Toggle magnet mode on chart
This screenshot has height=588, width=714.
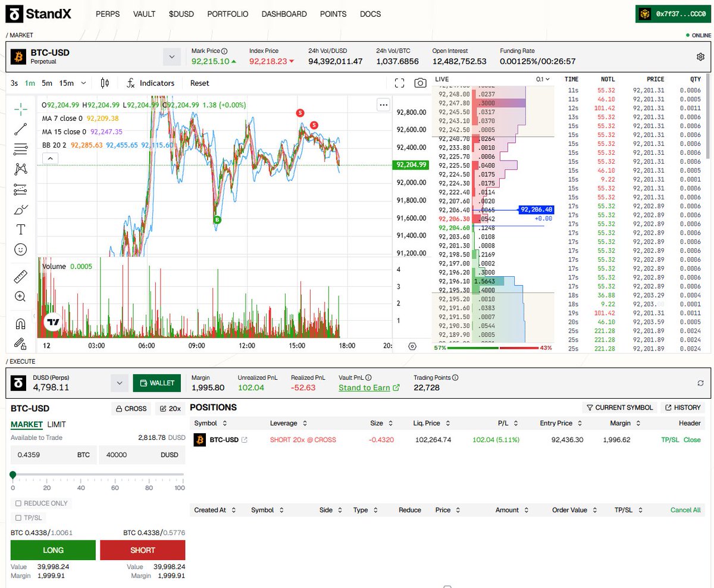click(20, 324)
